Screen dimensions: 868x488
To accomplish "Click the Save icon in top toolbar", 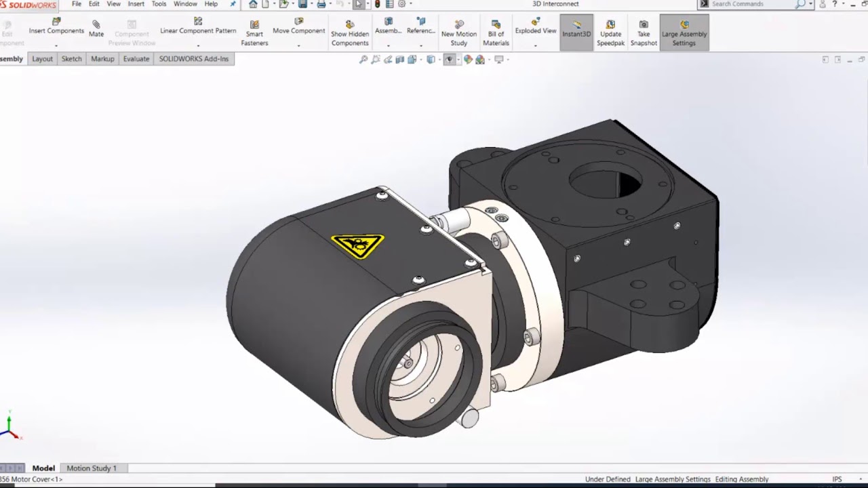I will click(x=303, y=4).
